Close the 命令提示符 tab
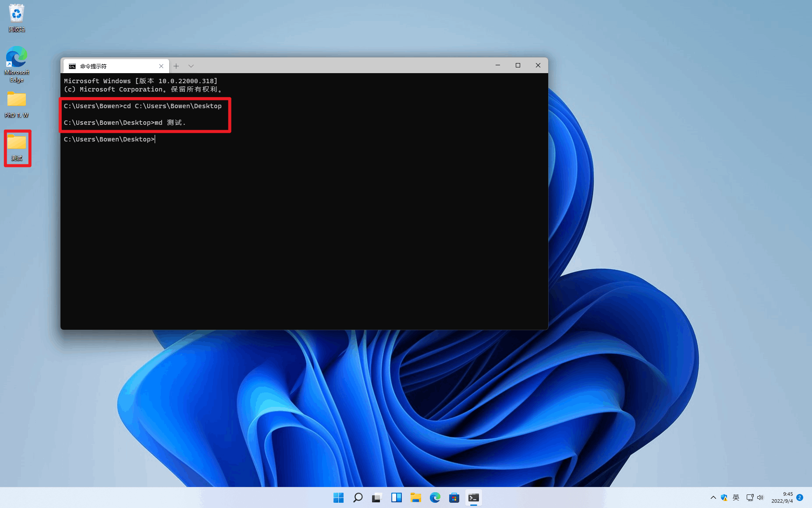 click(x=161, y=66)
